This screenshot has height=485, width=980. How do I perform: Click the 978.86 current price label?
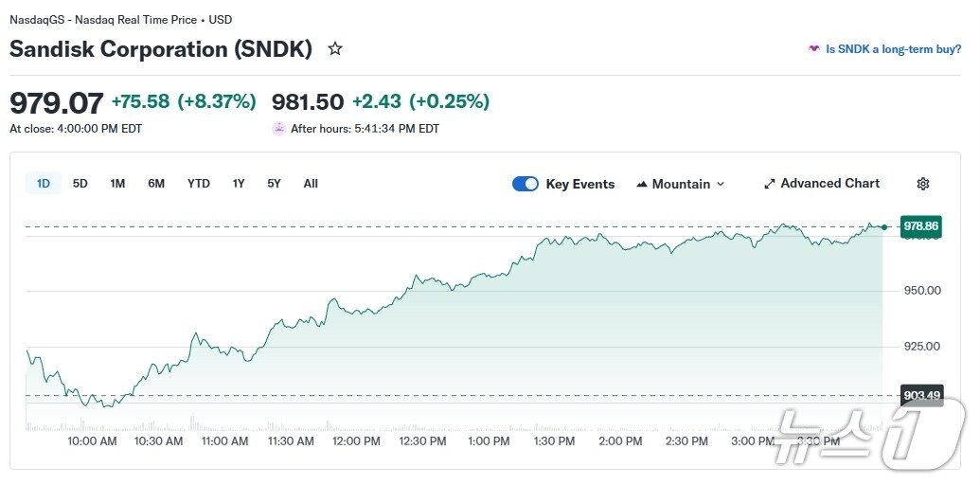coord(921,226)
